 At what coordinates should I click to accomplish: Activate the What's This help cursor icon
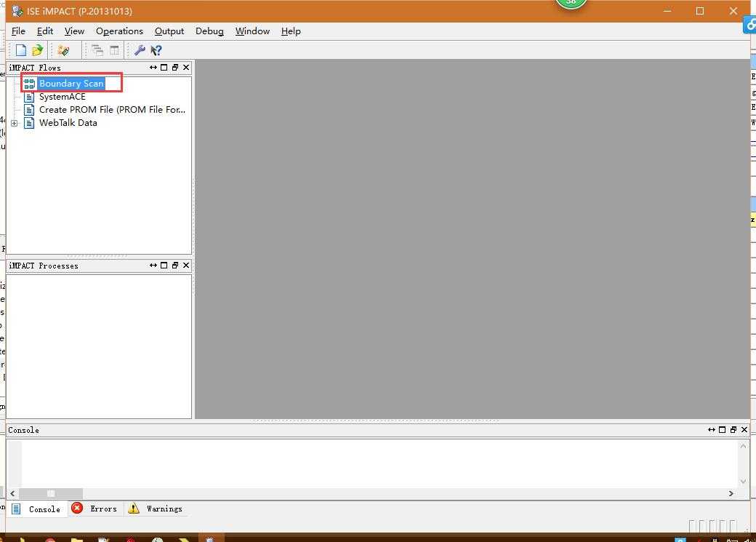point(156,50)
